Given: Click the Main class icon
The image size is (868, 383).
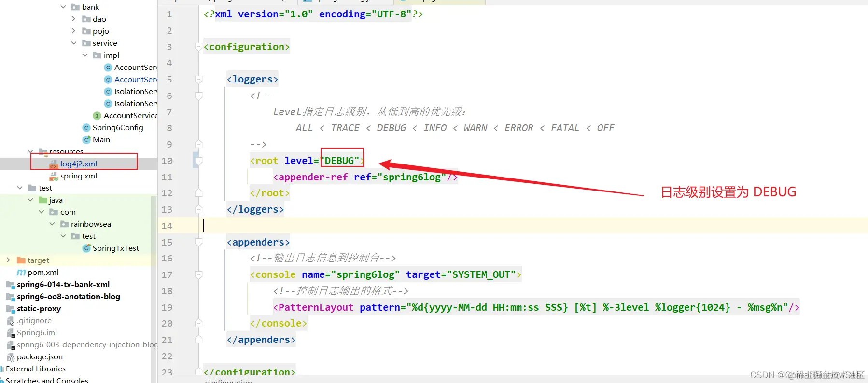Looking at the screenshot, I should [x=86, y=139].
